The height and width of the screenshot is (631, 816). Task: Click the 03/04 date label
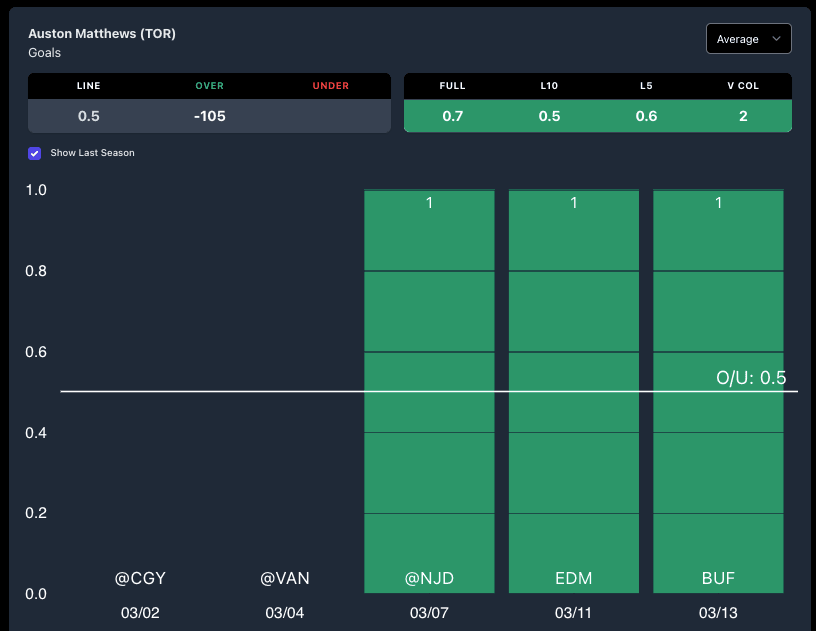click(x=285, y=613)
